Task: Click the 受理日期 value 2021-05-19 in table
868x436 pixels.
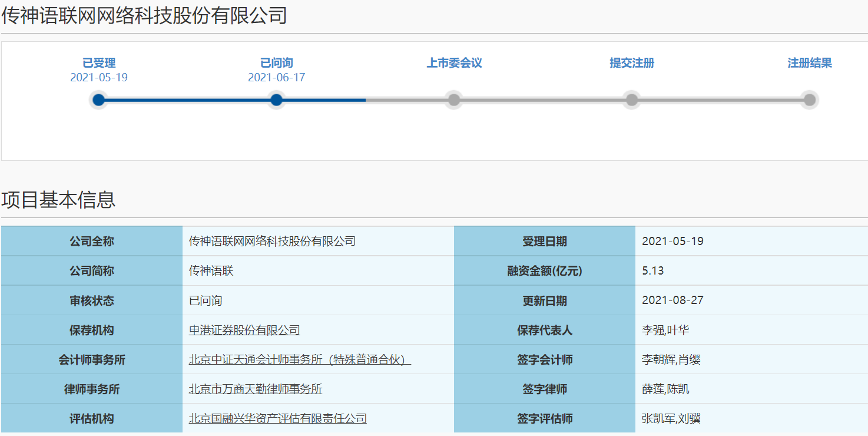Action: (x=672, y=242)
